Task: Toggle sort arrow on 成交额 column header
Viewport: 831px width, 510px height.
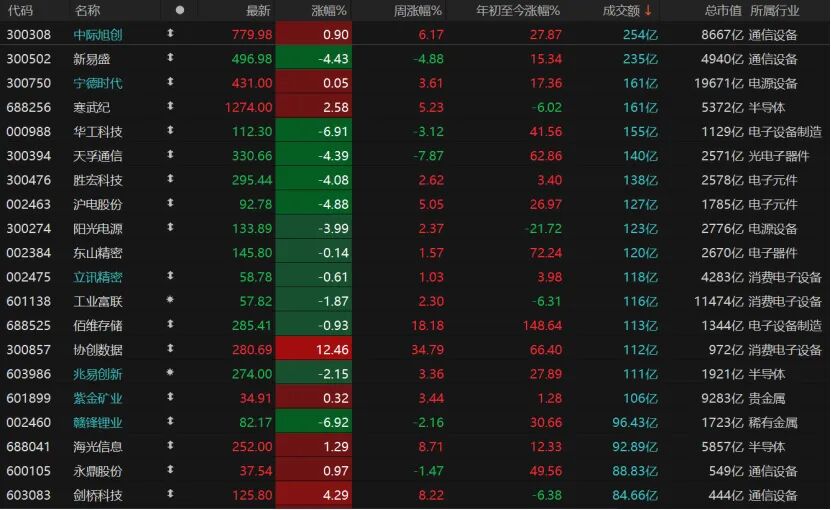Action: (648, 11)
